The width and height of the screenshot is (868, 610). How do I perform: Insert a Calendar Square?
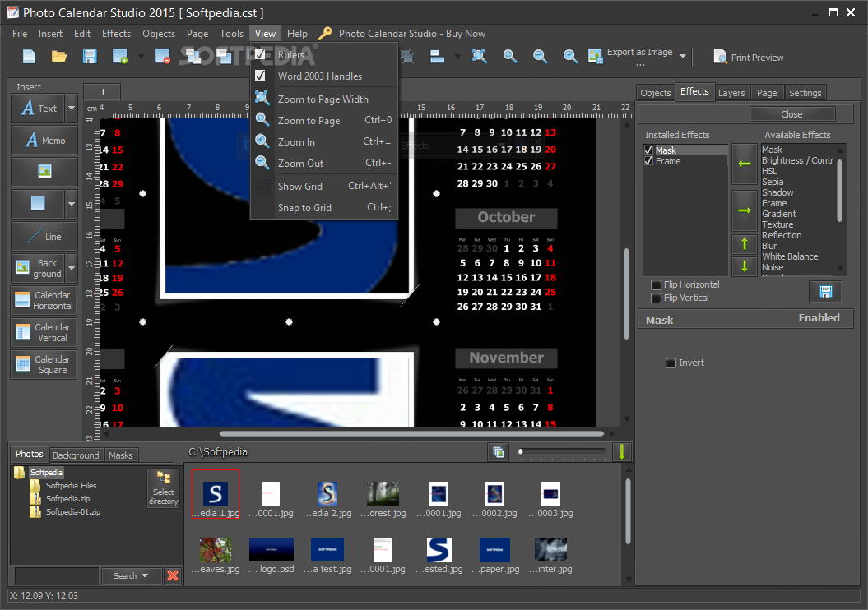44,364
